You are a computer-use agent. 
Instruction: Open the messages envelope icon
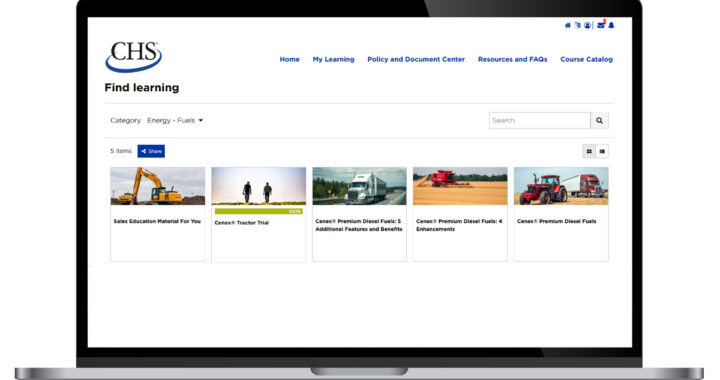tap(601, 25)
